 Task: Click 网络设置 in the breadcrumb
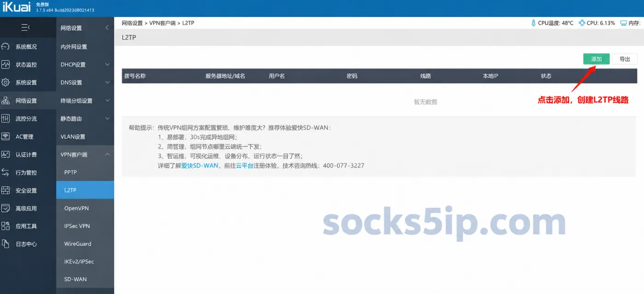click(x=132, y=23)
